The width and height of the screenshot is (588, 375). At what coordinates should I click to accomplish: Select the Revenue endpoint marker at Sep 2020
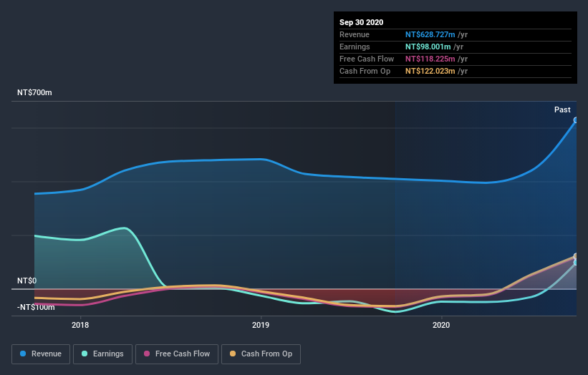(x=576, y=120)
